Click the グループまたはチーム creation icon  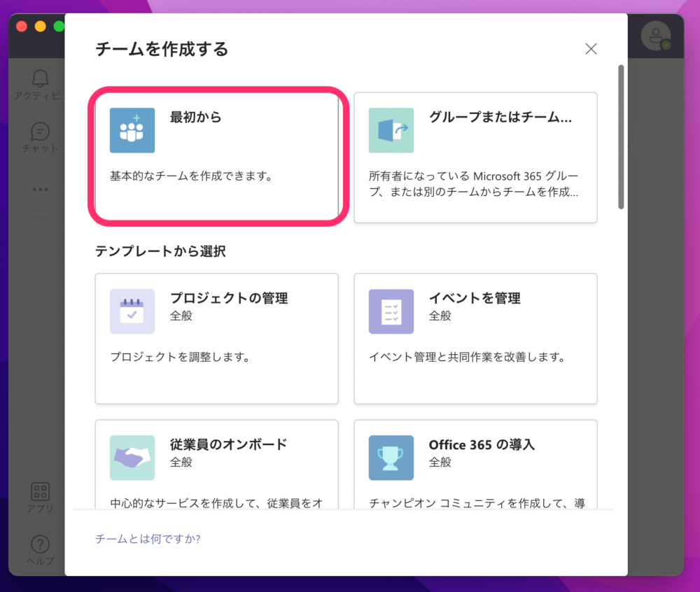pyautogui.click(x=391, y=130)
